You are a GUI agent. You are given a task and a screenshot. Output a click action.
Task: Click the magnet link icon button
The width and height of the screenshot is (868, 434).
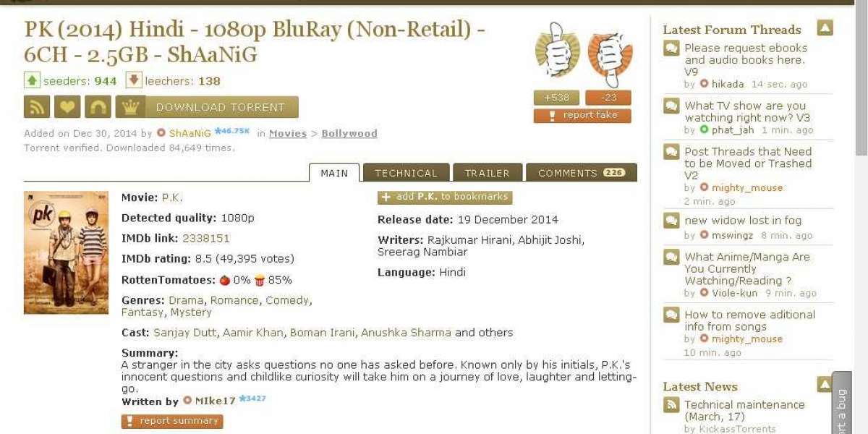tap(98, 107)
